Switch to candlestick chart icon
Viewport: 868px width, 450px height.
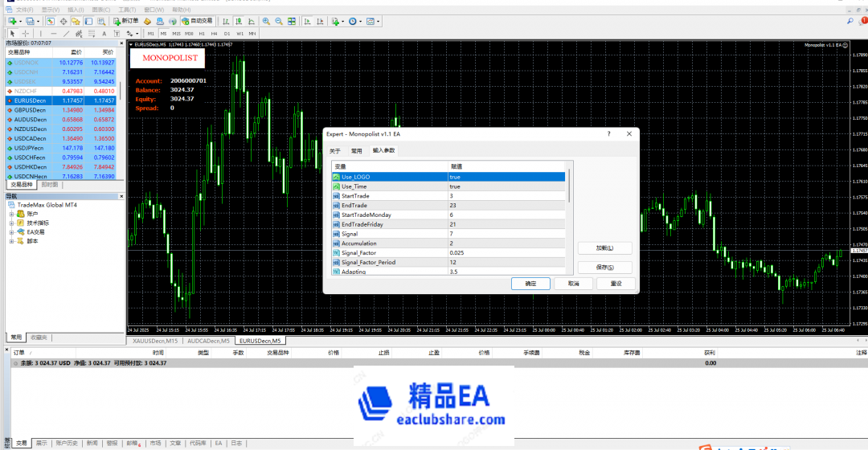coord(239,21)
